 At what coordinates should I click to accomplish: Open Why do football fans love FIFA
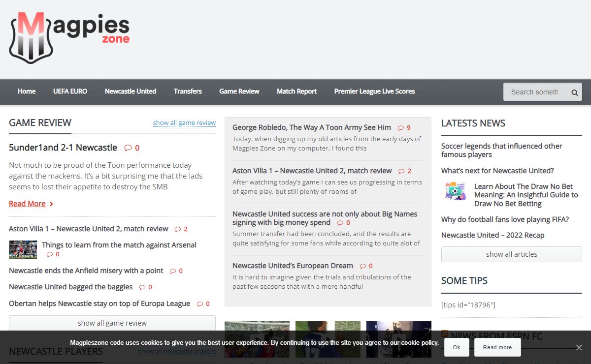(x=505, y=219)
